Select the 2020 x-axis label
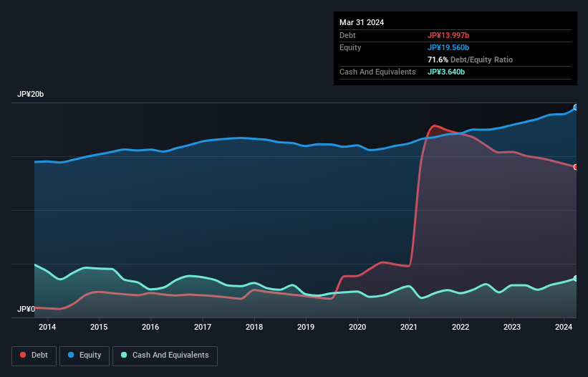The image size is (588, 377). [357, 327]
